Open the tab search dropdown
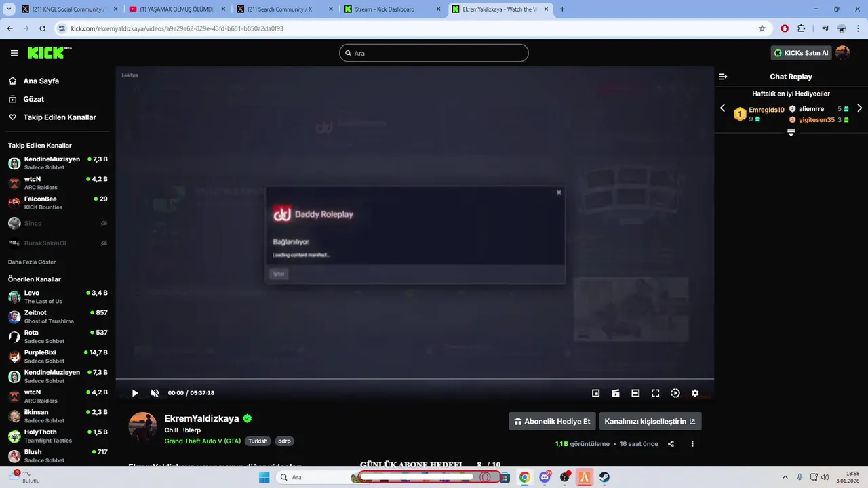This screenshot has height=488, width=868. (x=9, y=9)
